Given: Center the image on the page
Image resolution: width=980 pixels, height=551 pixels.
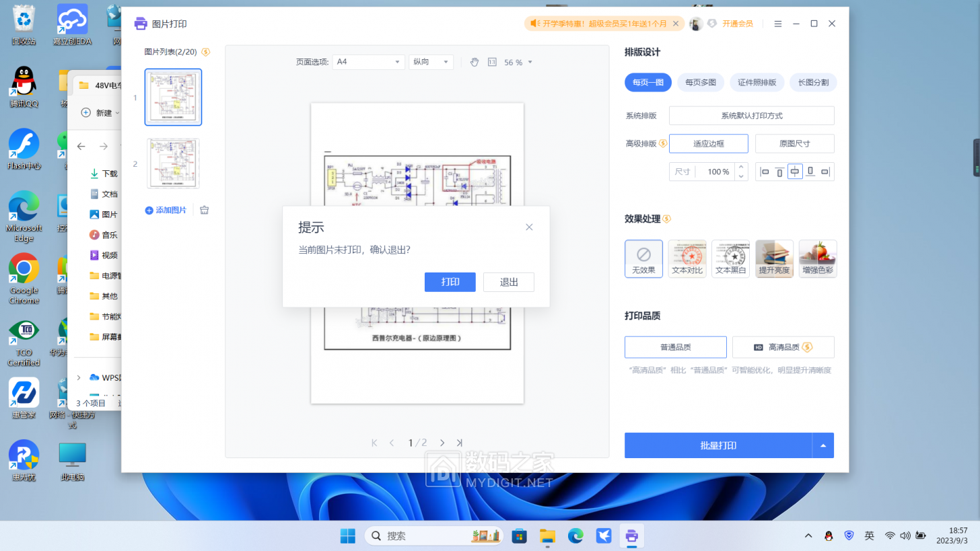Looking at the screenshot, I should click(795, 172).
